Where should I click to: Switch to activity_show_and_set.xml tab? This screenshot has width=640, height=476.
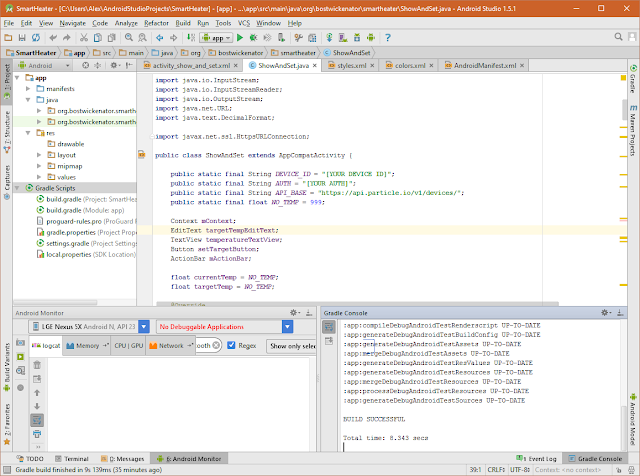(x=191, y=65)
